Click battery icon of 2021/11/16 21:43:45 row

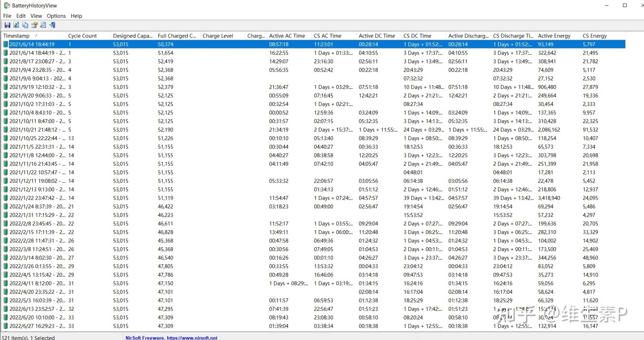coord(6,164)
